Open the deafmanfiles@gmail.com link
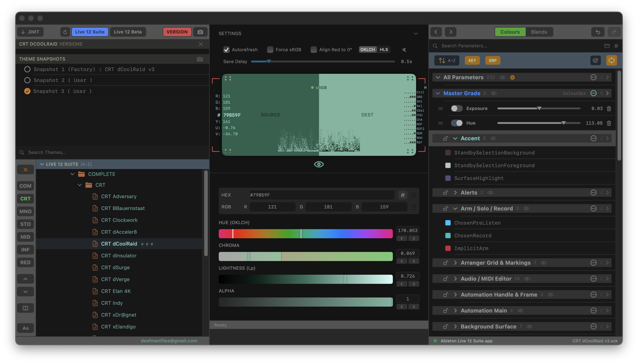Screen dimensions: 638x364 pyautogui.click(x=169, y=341)
